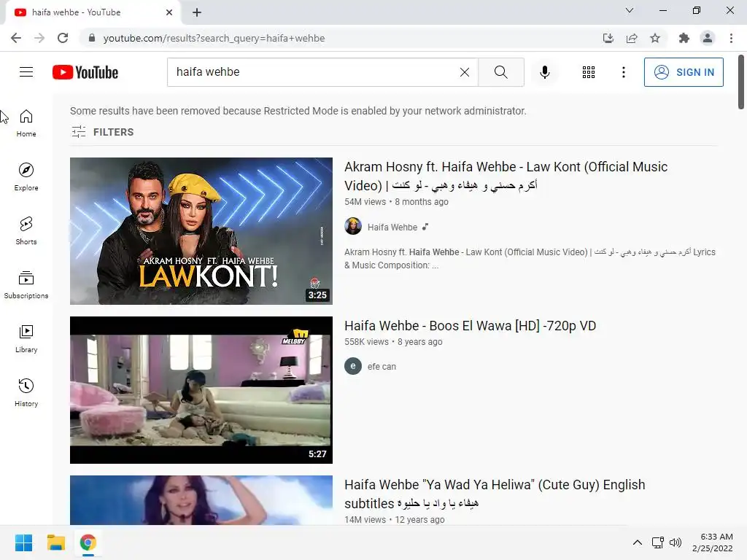The image size is (747, 560).
Task: Click the SIGN IN button
Action: [x=683, y=72]
